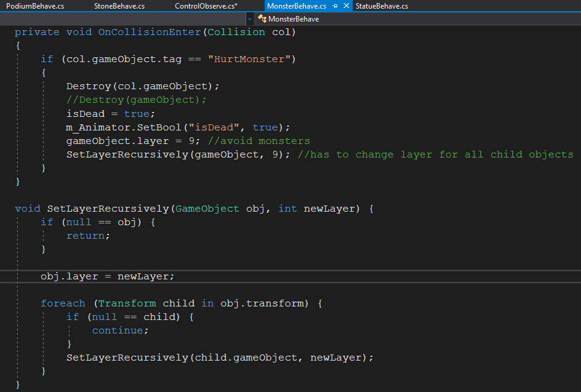The width and height of the screenshot is (581, 392).
Task: Click the Transform type in foreach
Action: [x=127, y=303]
